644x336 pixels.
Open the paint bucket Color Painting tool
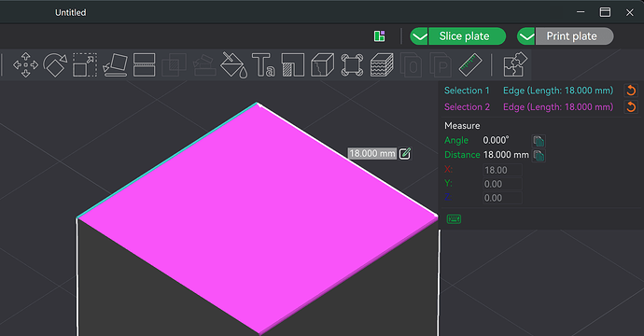pyautogui.click(x=233, y=65)
